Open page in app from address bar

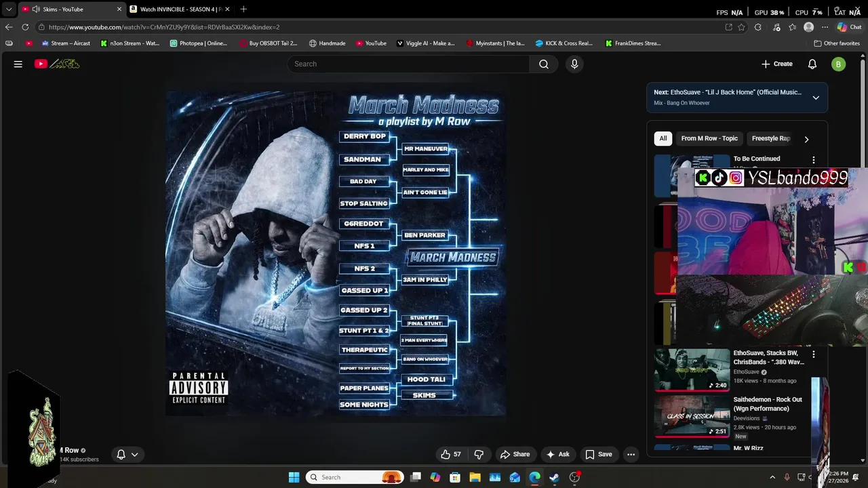tap(728, 27)
